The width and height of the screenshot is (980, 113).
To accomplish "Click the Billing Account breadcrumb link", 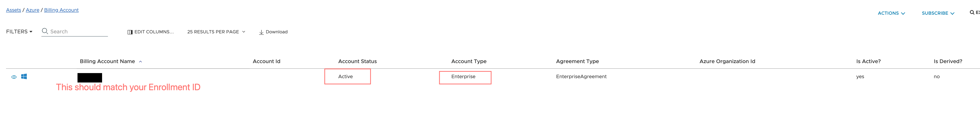I will point(61,10).
